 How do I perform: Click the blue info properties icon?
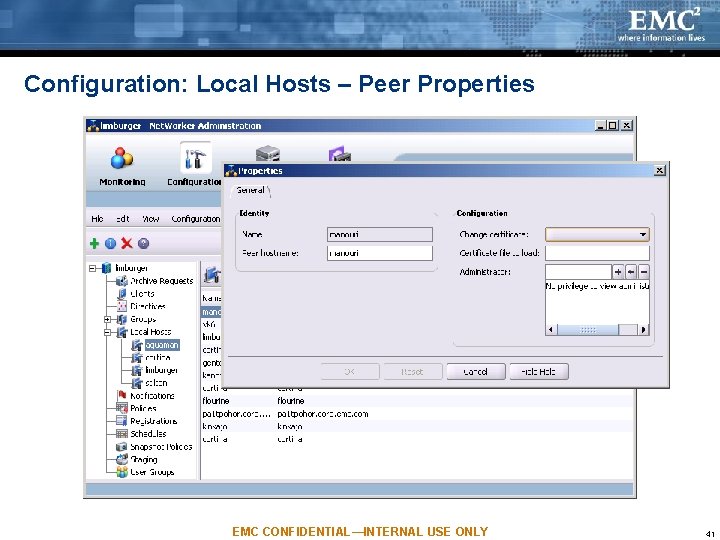pyautogui.click(x=110, y=243)
